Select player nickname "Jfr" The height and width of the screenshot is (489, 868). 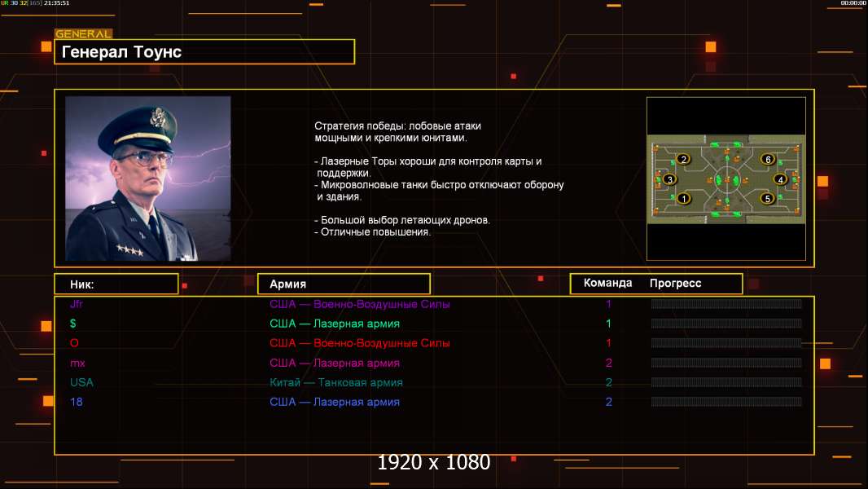click(77, 304)
